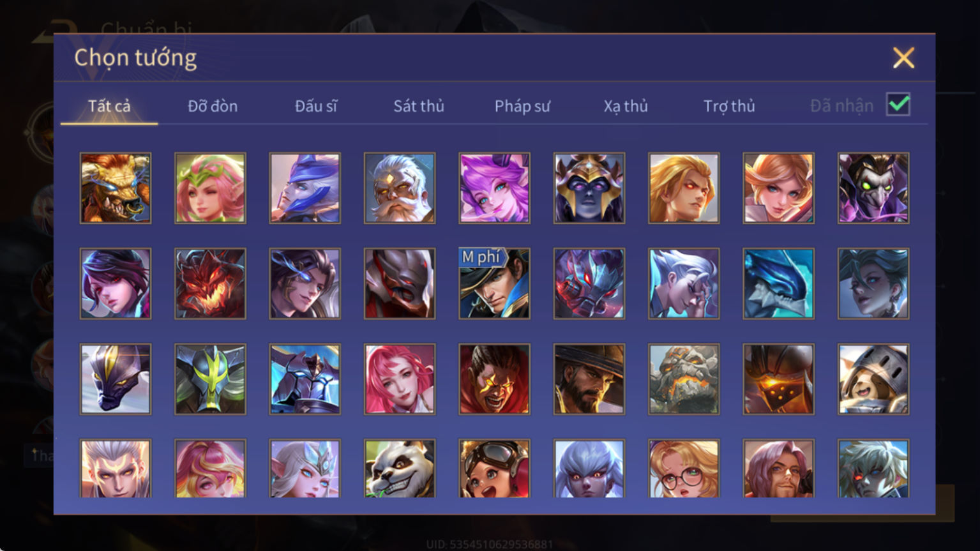Choose the rock golem hero portrait
980x551 pixels.
[684, 379]
